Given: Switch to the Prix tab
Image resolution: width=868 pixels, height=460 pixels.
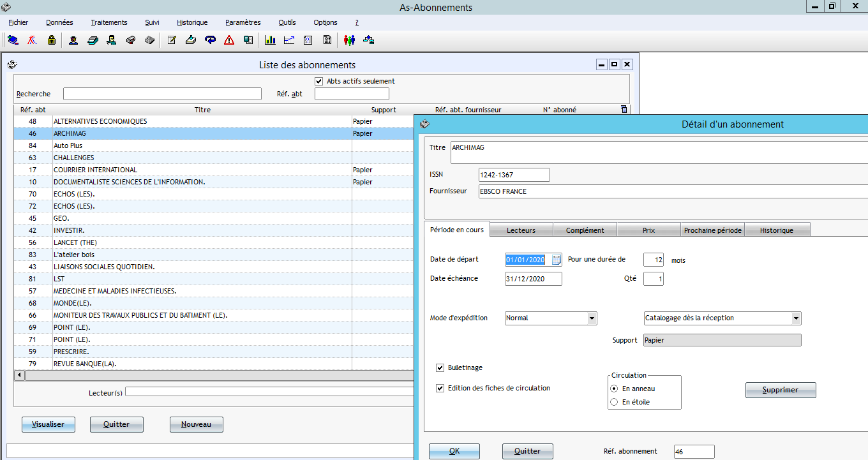Looking at the screenshot, I should [648, 230].
